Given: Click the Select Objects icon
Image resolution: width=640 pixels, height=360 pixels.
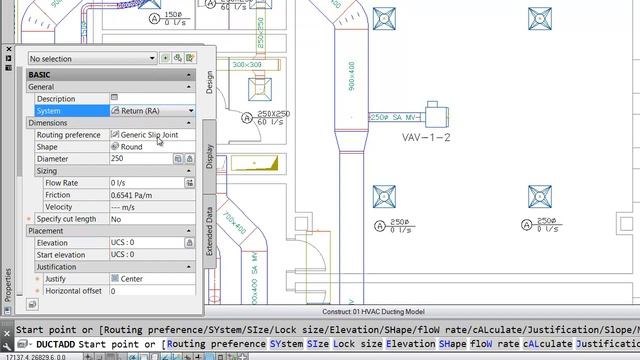Looking at the screenshot, I should pos(178,58).
